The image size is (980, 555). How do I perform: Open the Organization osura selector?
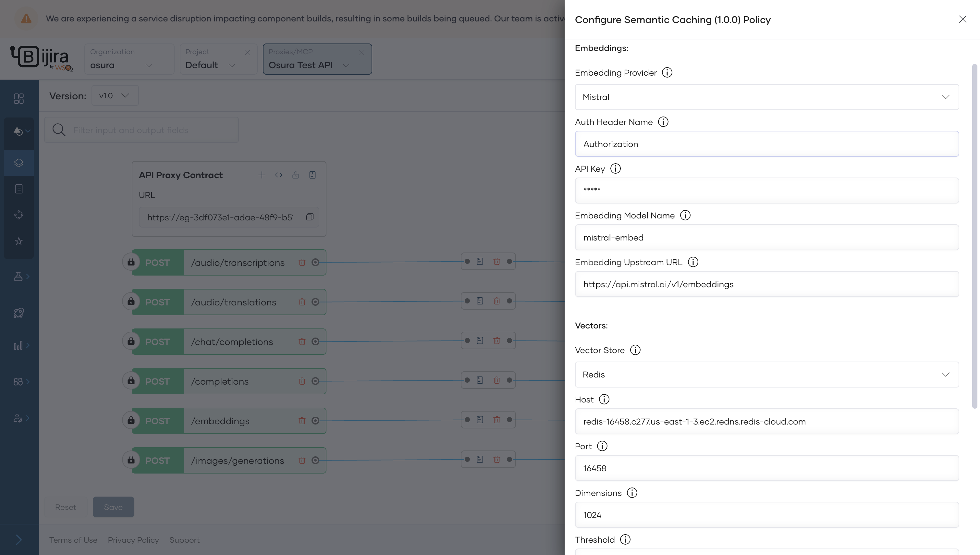point(121,65)
